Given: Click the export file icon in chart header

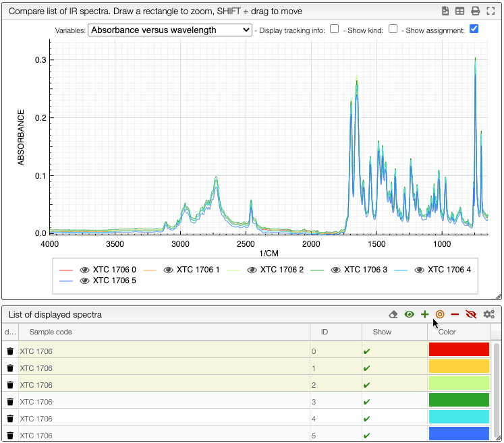Looking at the screenshot, I should pyautogui.click(x=445, y=11).
